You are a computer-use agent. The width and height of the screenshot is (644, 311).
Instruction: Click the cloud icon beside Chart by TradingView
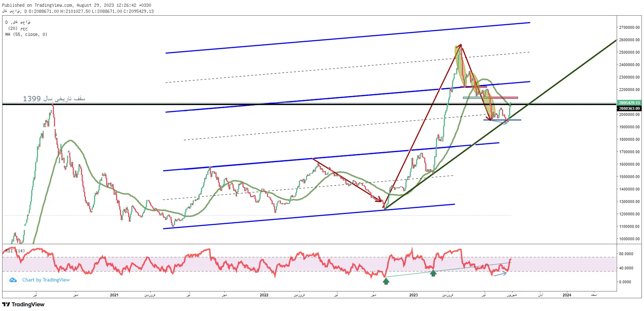click(x=13, y=280)
